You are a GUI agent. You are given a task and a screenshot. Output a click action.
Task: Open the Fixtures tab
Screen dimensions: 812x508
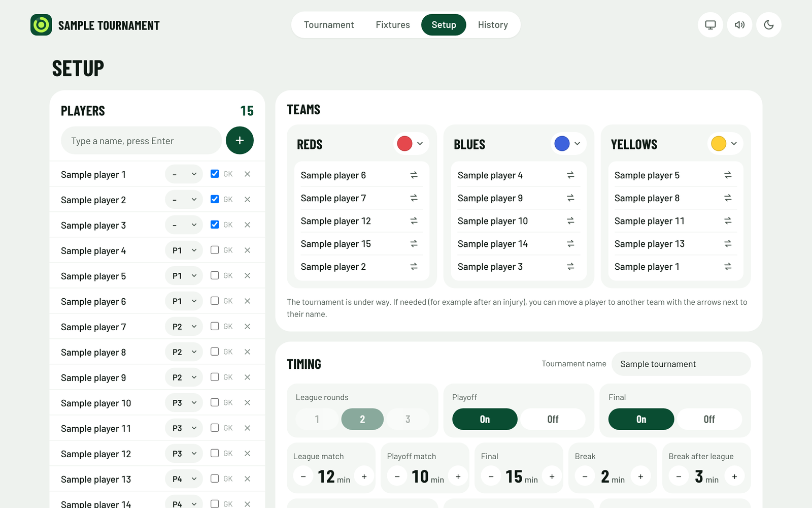pos(393,25)
